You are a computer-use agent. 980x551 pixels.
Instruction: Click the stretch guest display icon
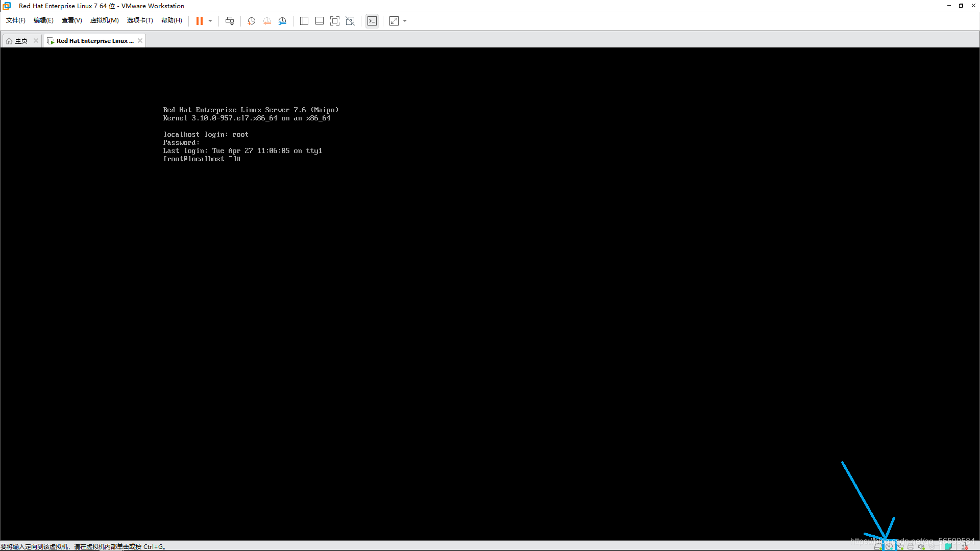394,21
